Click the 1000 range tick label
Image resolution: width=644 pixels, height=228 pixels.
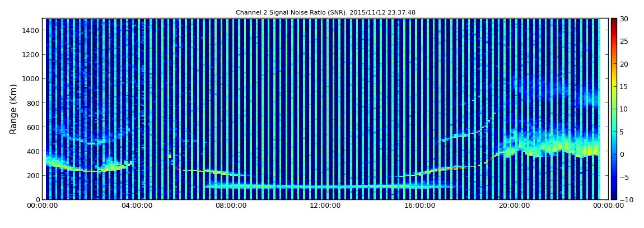(31, 79)
